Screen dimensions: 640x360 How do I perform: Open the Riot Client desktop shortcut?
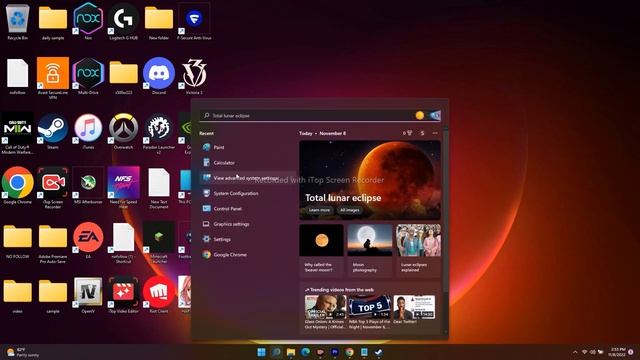pos(159,295)
